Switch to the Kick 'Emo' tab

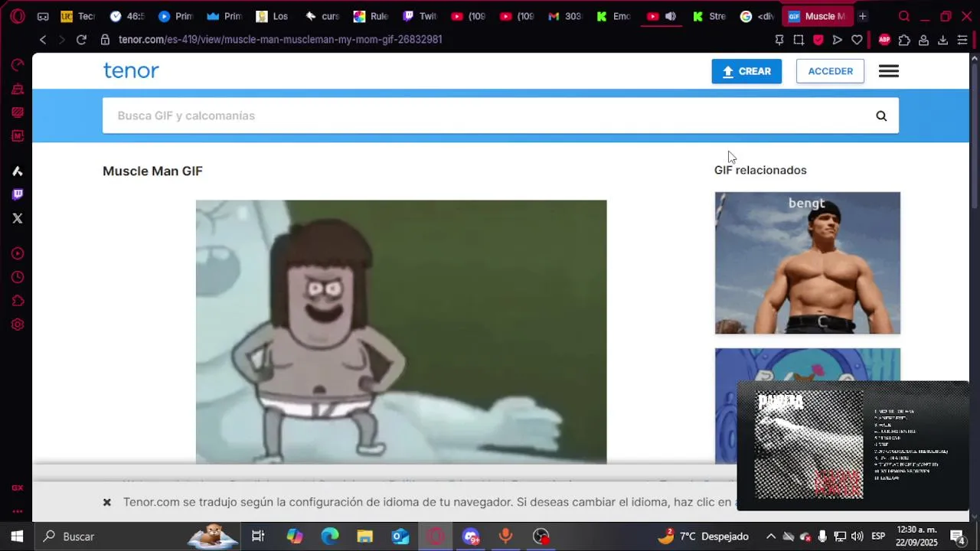[614, 16]
